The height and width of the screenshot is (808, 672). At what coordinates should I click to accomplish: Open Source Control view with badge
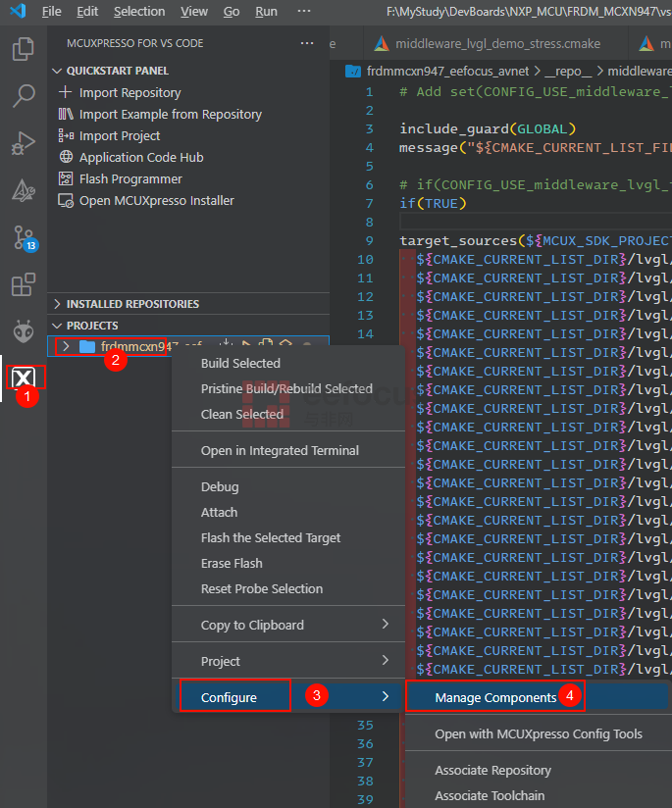coord(24,237)
